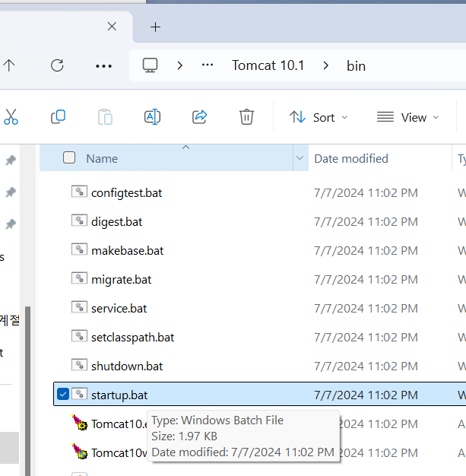Click the Rename icon in toolbar
The image size is (466, 476).
click(152, 117)
